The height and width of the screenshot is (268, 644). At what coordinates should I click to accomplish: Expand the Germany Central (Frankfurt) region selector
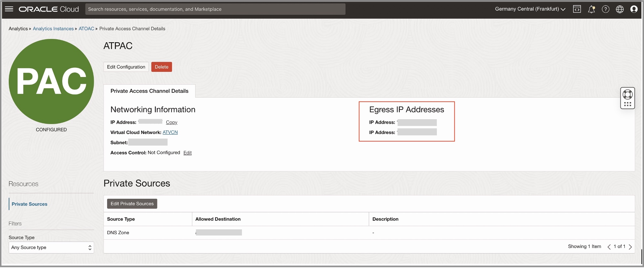click(x=530, y=9)
